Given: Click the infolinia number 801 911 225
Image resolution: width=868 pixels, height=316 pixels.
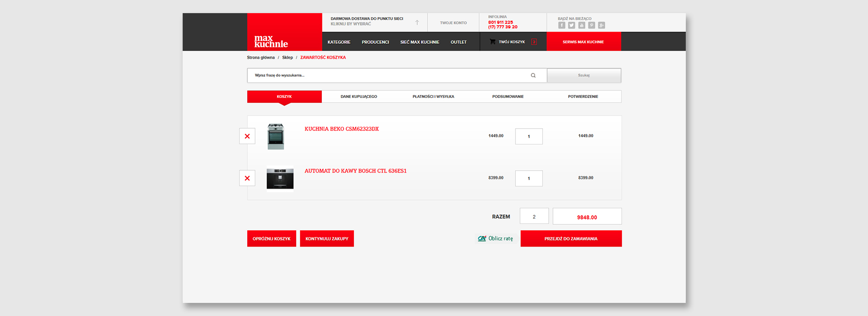Looking at the screenshot, I should point(500,22).
